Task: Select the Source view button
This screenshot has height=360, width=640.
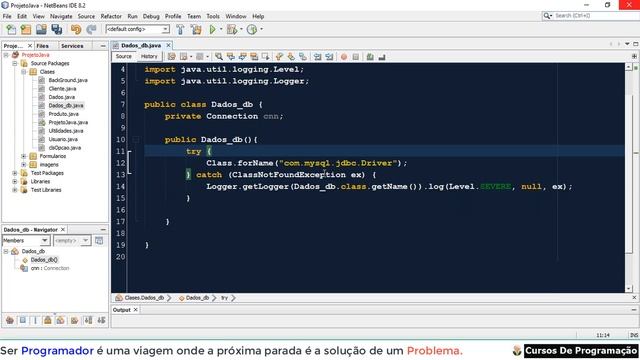Action: [124, 57]
